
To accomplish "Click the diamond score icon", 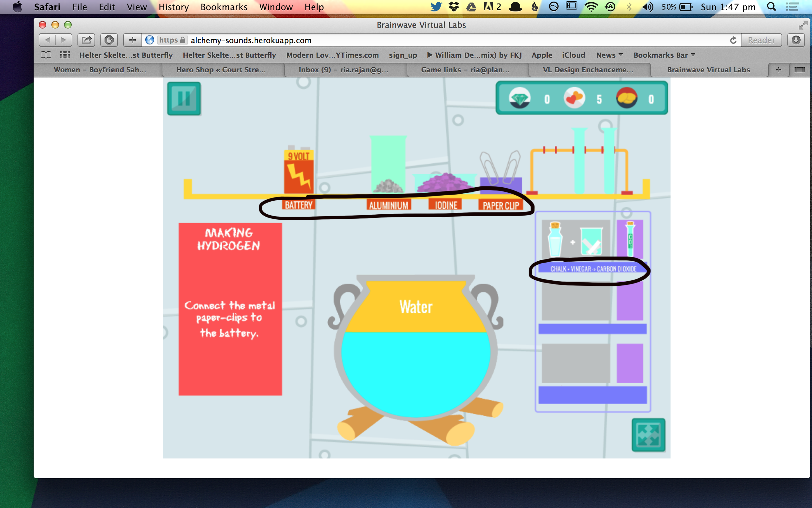I will click(520, 98).
